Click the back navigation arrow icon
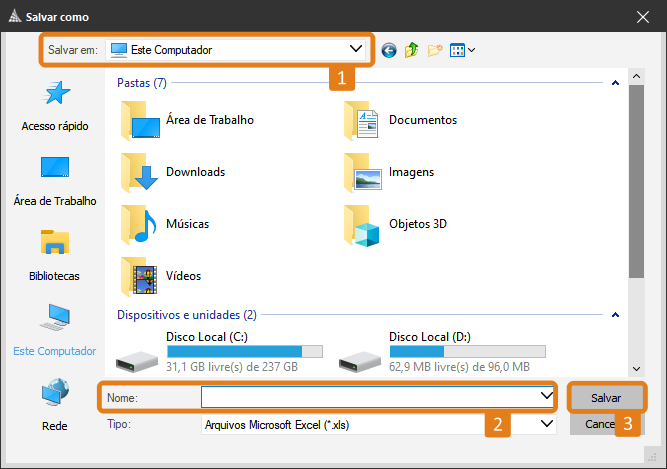Image resolution: width=667 pixels, height=469 pixels. [x=389, y=49]
